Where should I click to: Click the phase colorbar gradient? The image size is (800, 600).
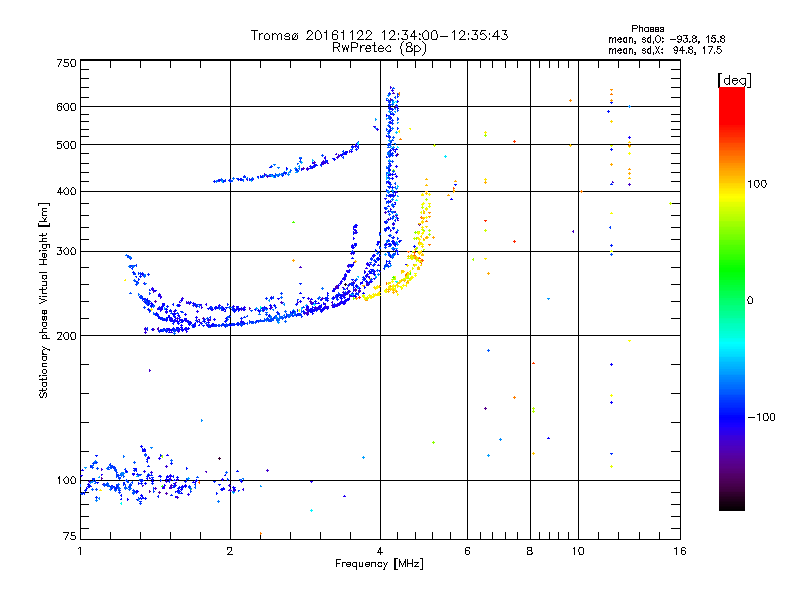pyautogui.click(x=732, y=298)
